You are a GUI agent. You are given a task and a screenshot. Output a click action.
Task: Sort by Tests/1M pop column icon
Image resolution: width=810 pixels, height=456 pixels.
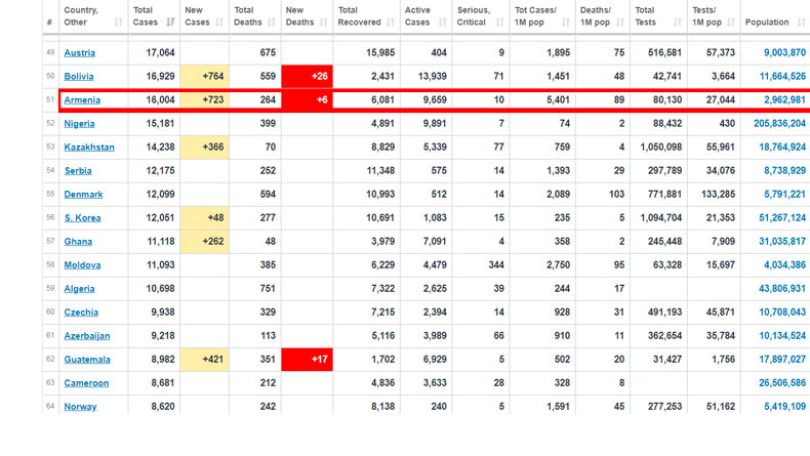click(x=730, y=22)
